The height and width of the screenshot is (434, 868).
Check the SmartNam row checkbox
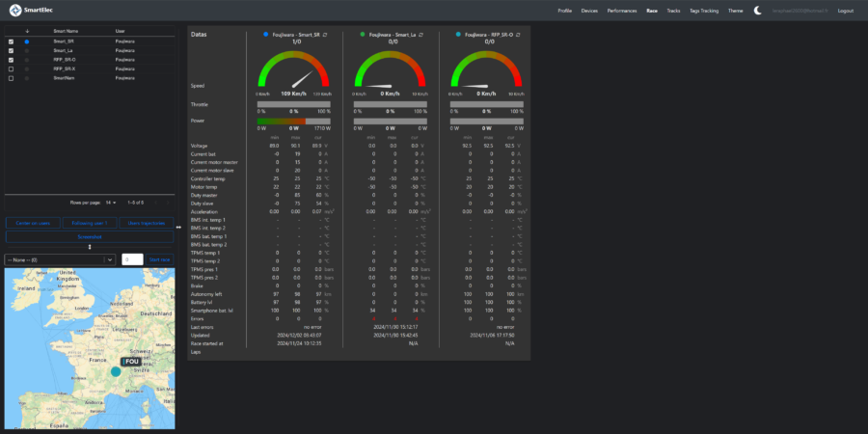point(11,78)
